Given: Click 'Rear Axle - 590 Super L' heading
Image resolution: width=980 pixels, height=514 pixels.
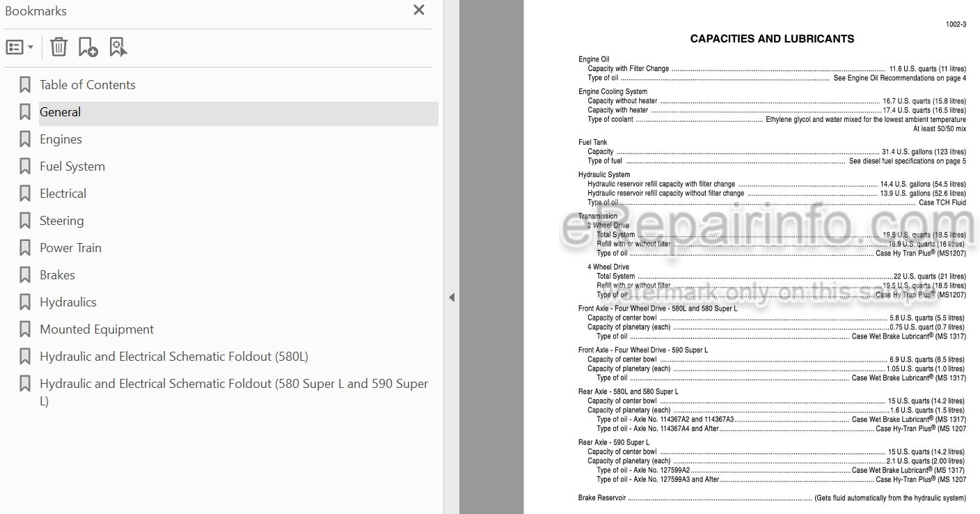Looking at the screenshot, I should 614,442.
